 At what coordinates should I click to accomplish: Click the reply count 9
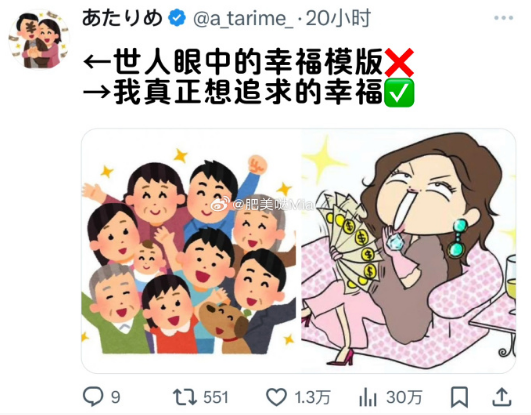pos(116,397)
